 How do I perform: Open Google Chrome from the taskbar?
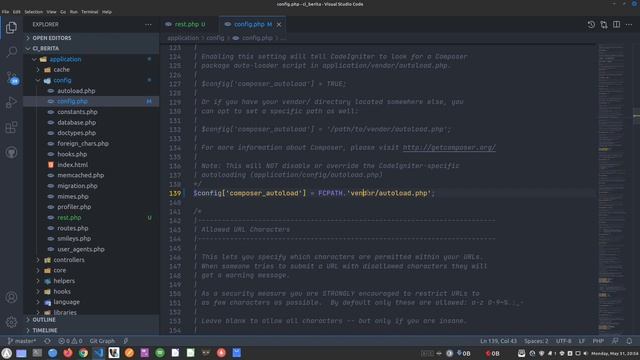tap(83, 353)
